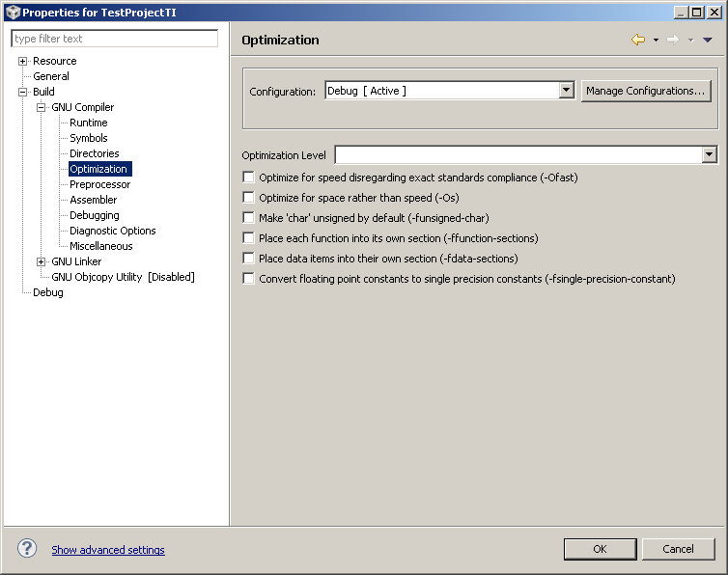Select Diagnostic Options
728x575 pixels.
click(113, 231)
